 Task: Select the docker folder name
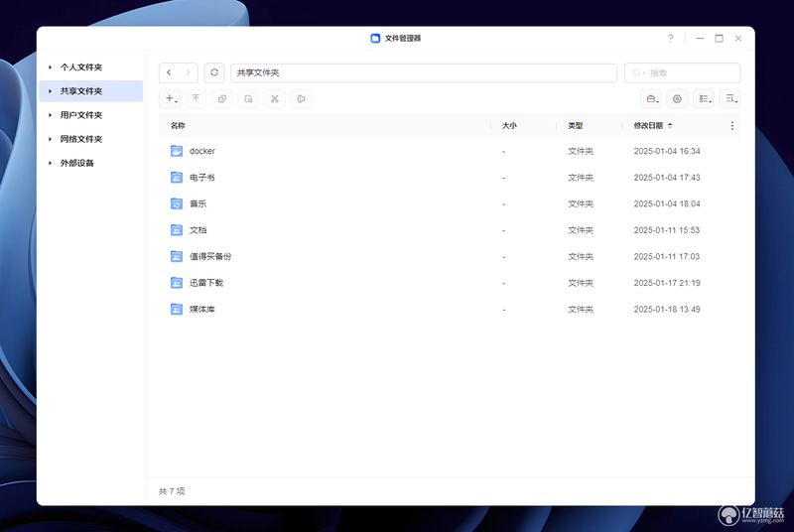coord(202,151)
